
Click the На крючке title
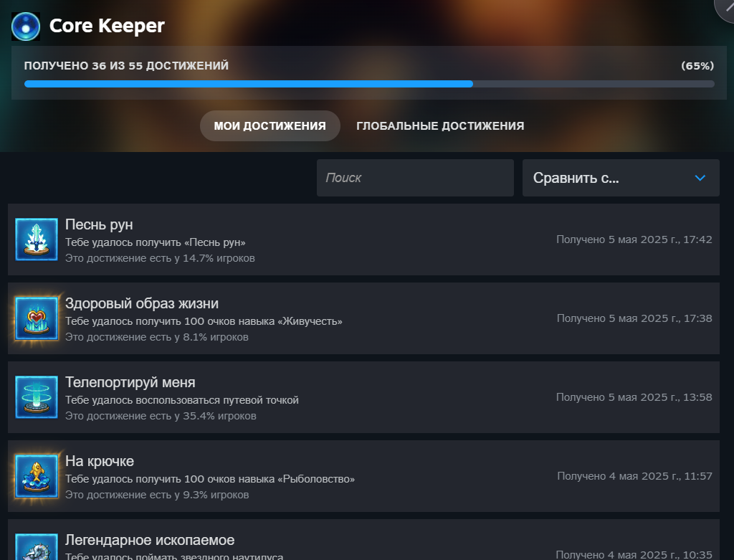[99, 461]
